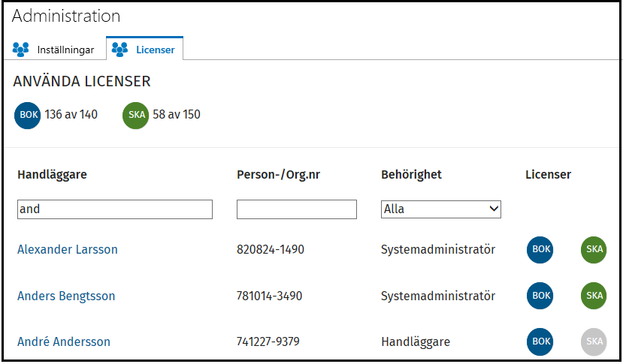The height and width of the screenshot is (364, 623).
Task: Toggle BOK license for Alexander Larsson
Action: [540, 250]
